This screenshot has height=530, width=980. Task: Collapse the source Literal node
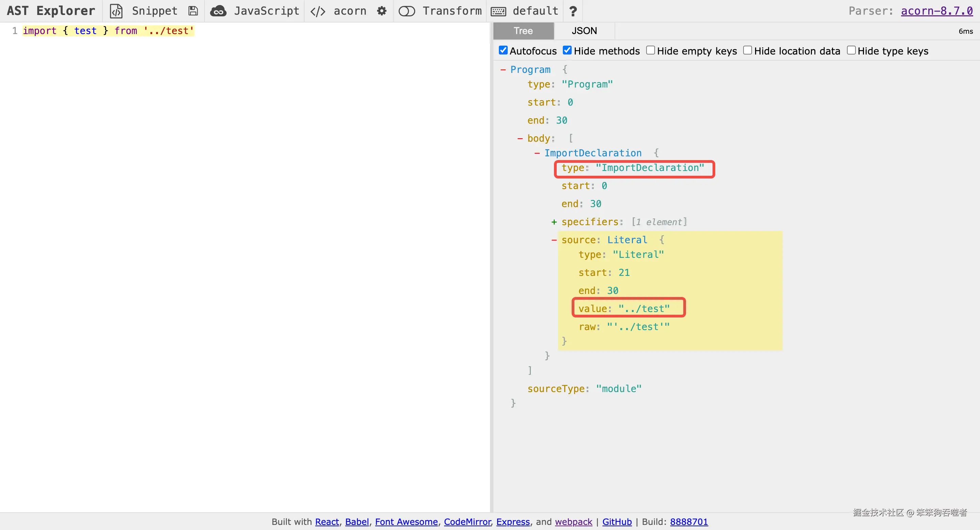(x=554, y=240)
